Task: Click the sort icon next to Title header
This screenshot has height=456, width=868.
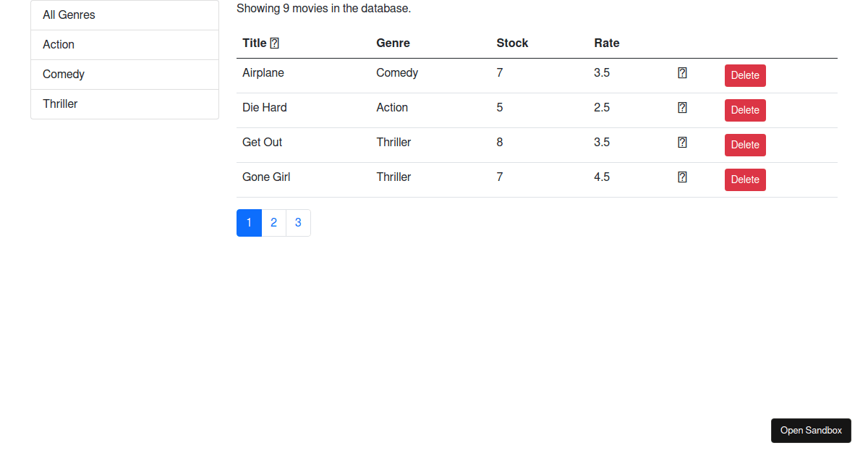Action: click(x=275, y=43)
